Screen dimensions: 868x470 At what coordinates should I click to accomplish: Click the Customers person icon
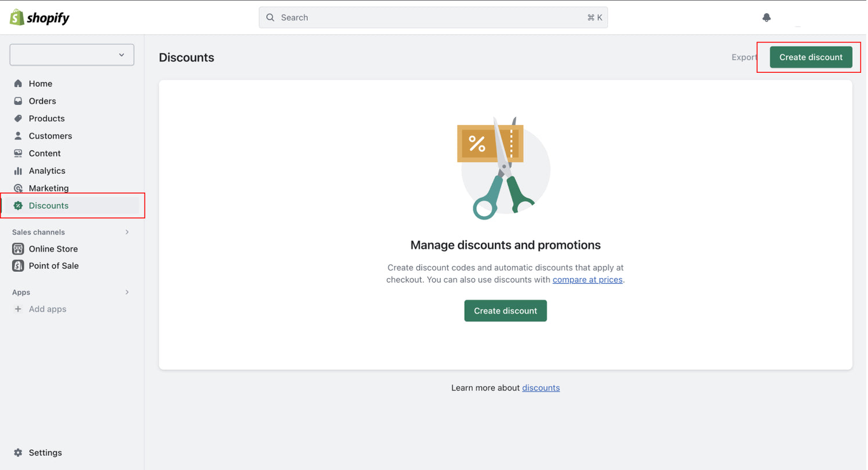click(x=18, y=136)
